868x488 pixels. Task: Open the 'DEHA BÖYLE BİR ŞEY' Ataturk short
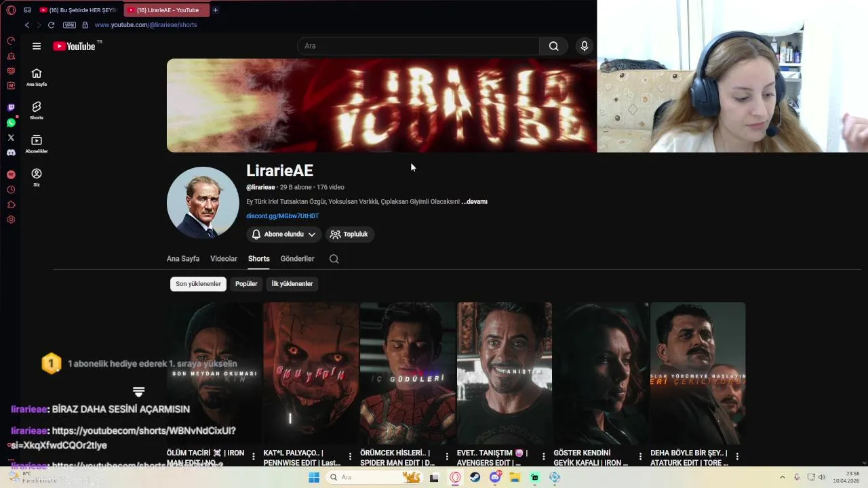[x=698, y=373]
